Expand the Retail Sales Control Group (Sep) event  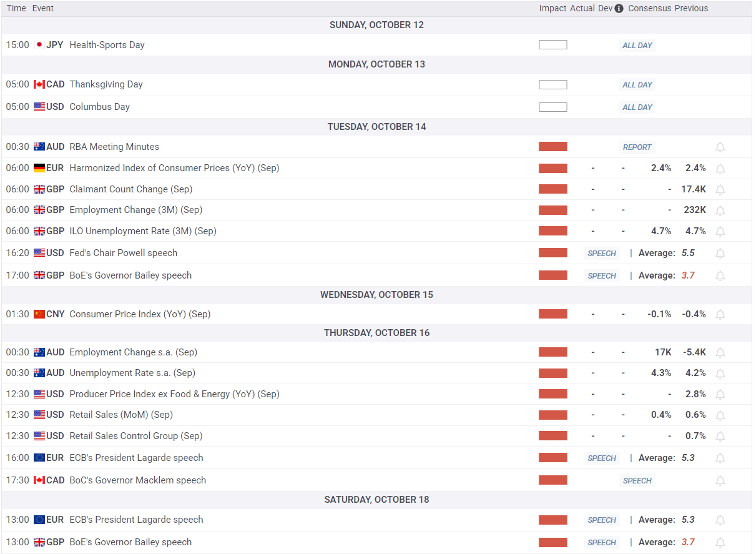(135, 436)
